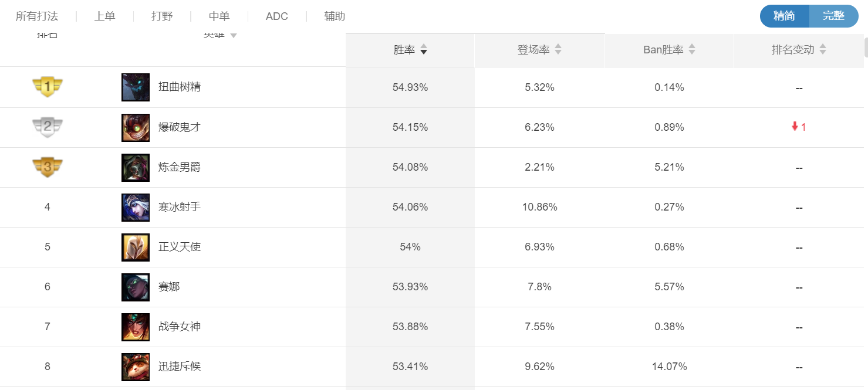Click the 战争女神 champion portrait
Screen dimensions: 868x390
point(136,327)
